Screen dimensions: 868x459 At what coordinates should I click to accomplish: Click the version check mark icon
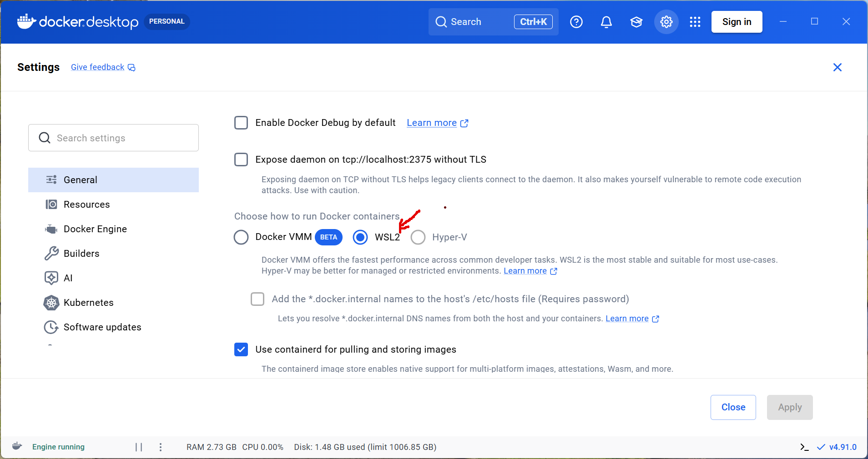[821, 447]
